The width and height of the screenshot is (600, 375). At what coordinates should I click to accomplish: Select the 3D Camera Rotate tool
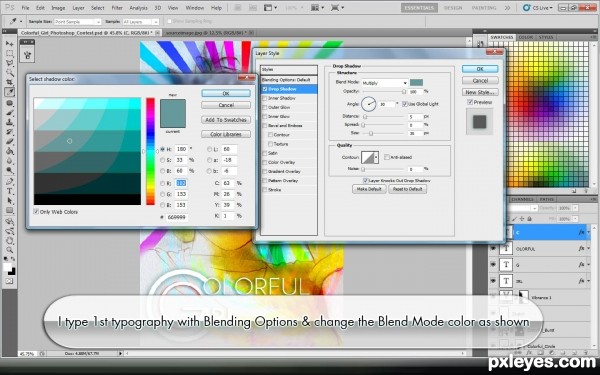pos(9,231)
